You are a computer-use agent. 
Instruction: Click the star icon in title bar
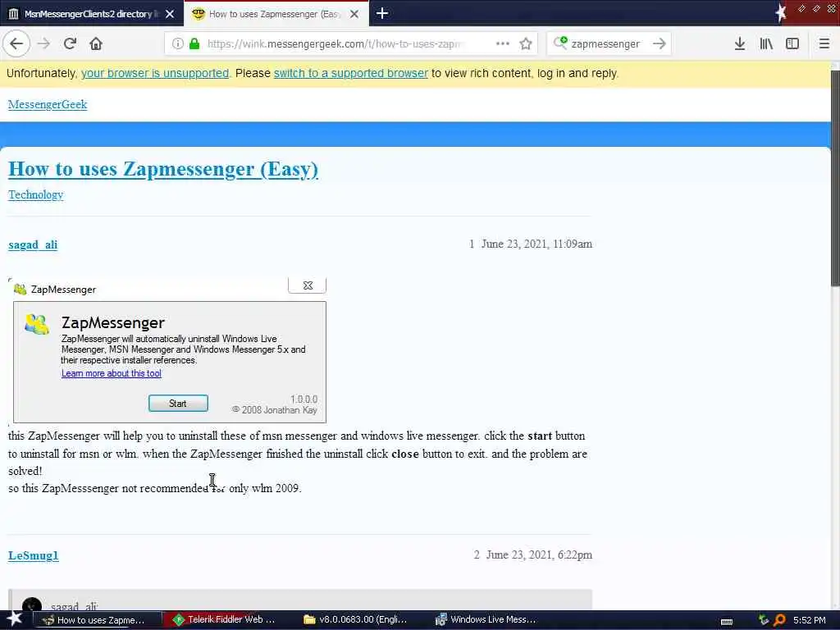[781, 13]
